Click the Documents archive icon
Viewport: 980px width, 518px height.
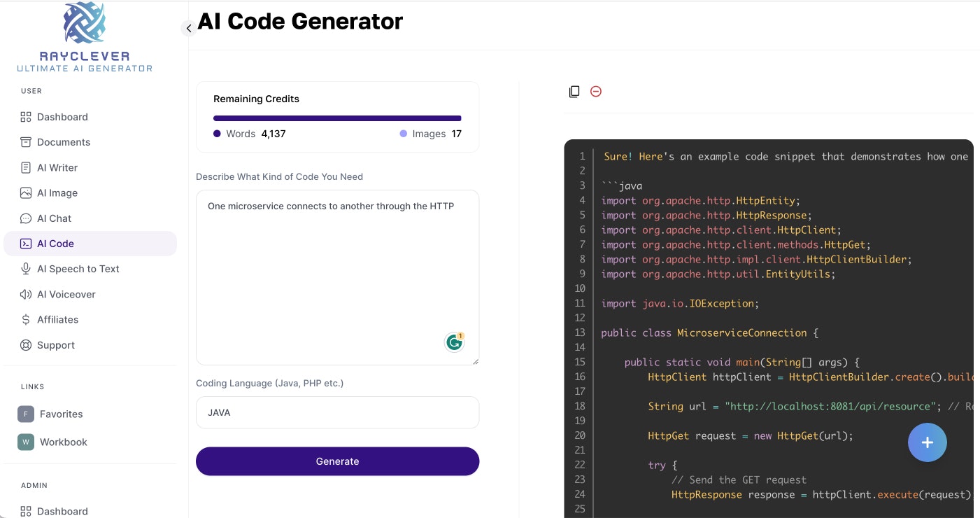[26, 142]
